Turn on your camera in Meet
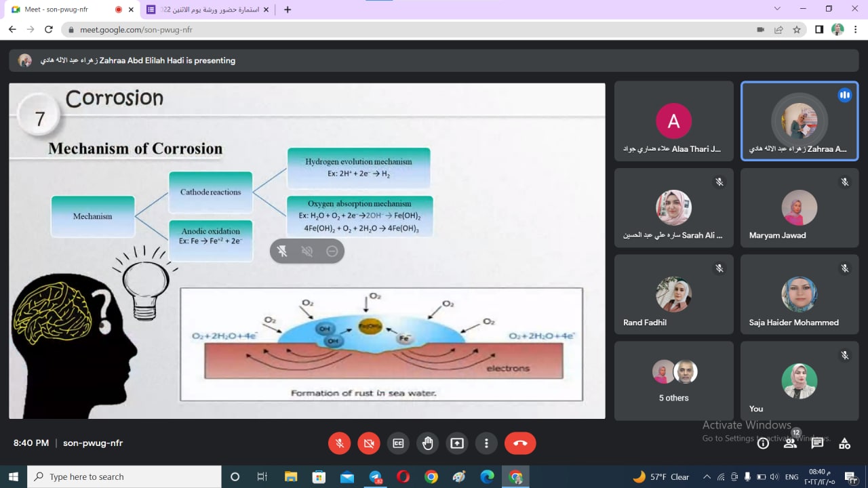The image size is (868, 488). (369, 443)
